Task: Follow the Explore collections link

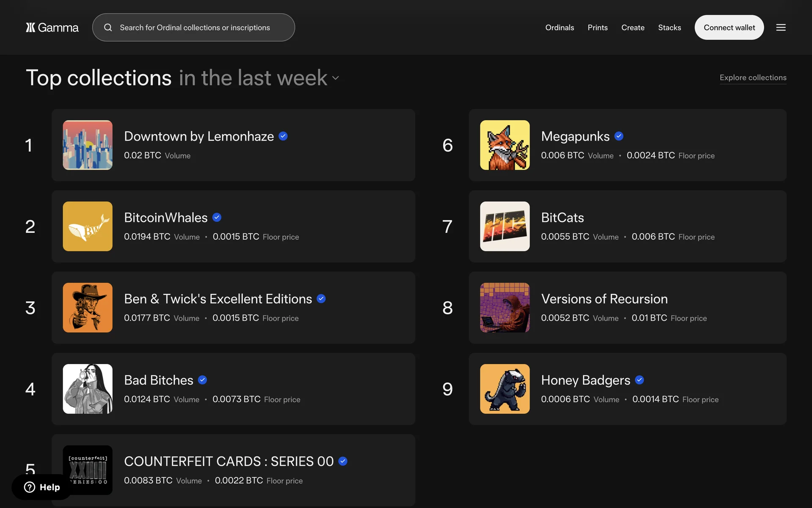Action: tap(753, 77)
